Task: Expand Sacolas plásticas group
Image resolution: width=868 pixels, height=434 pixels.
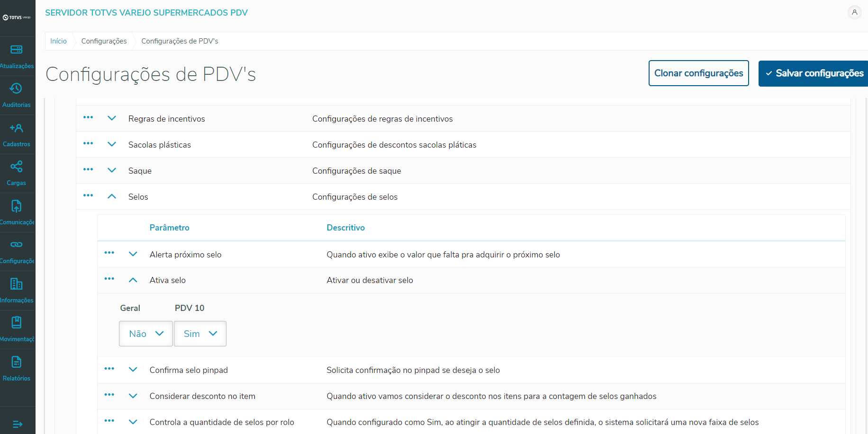Action: (112, 144)
